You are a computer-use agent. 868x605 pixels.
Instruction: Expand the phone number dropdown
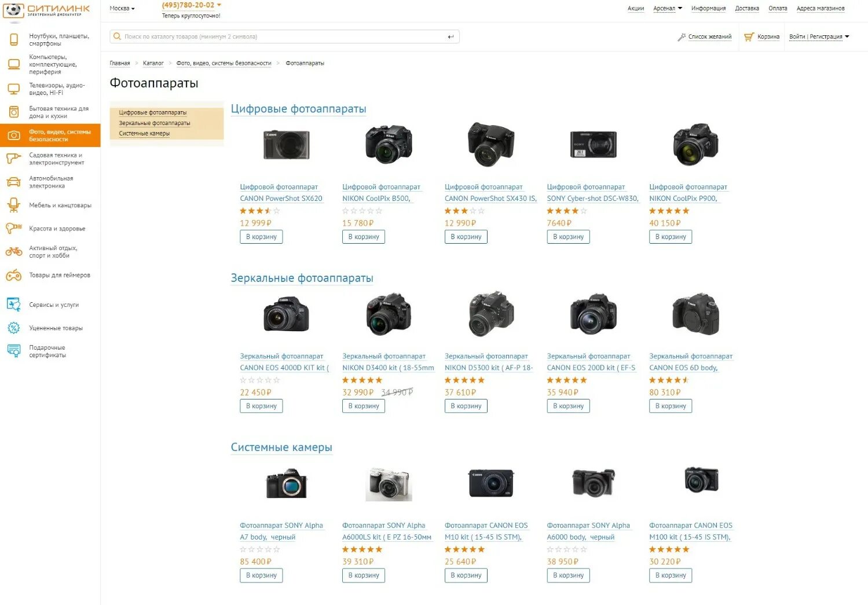pos(219,5)
